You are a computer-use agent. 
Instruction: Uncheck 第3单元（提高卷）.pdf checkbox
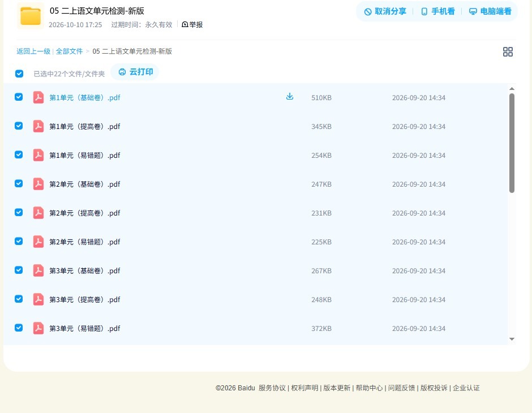point(19,299)
